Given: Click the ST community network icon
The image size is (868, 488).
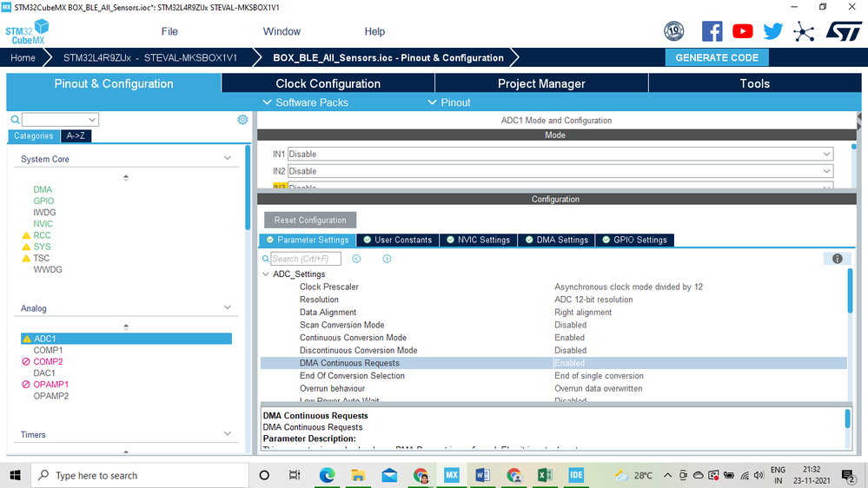Looking at the screenshot, I should point(804,31).
